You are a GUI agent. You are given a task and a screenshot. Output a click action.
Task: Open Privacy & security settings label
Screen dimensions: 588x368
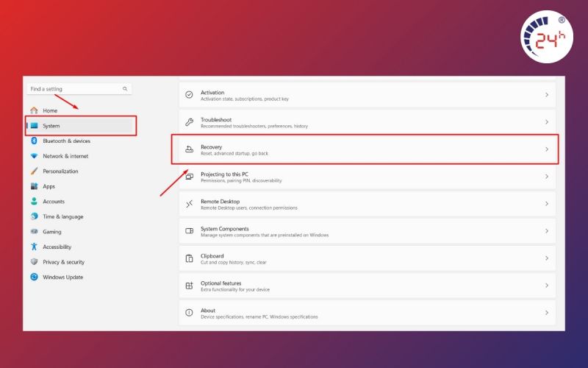tap(63, 262)
